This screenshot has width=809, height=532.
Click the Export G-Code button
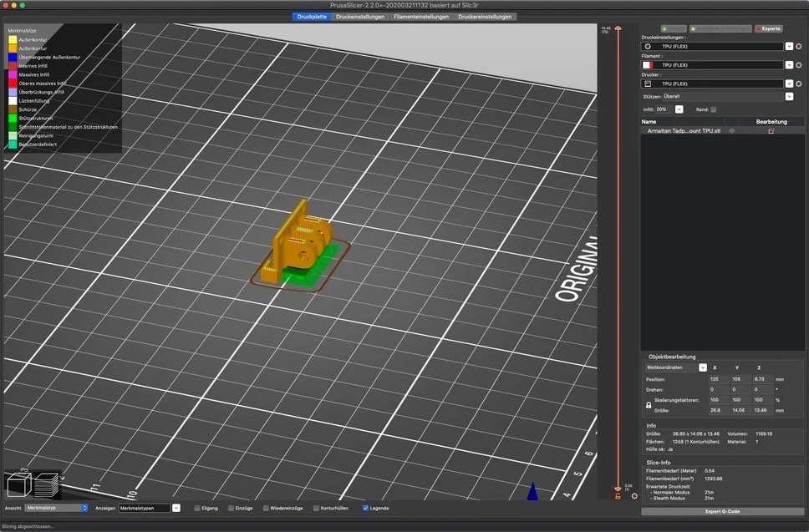tap(722, 511)
